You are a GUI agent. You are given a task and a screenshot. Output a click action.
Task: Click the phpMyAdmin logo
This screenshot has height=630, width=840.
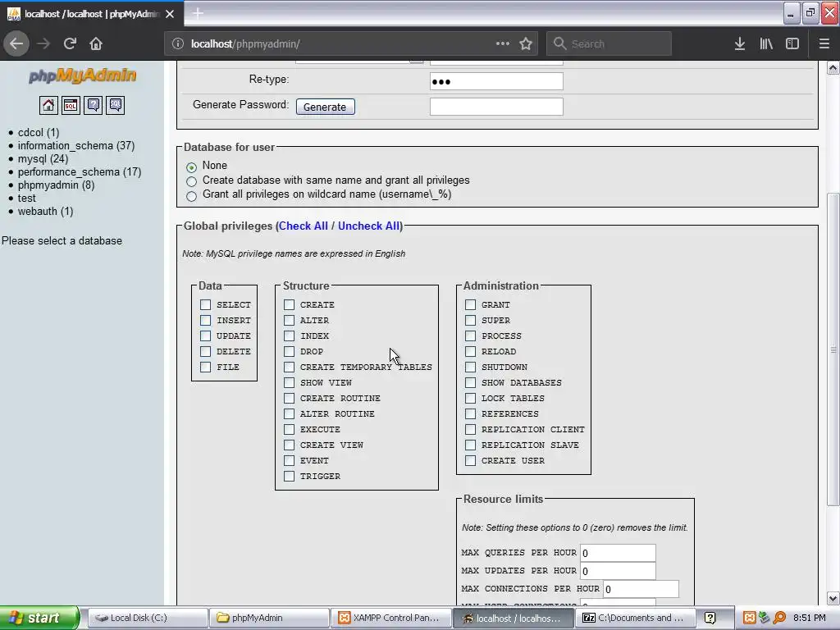pos(82,75)
